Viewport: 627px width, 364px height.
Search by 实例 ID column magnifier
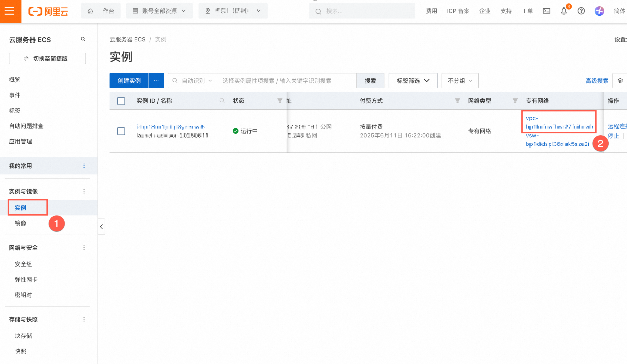pos(222,101)
